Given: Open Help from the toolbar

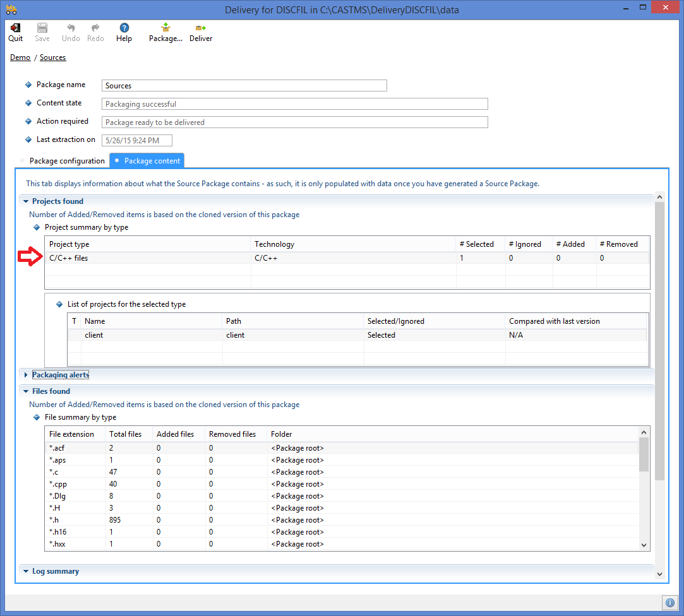Looking at the screenshot, I should pos(124,28).
